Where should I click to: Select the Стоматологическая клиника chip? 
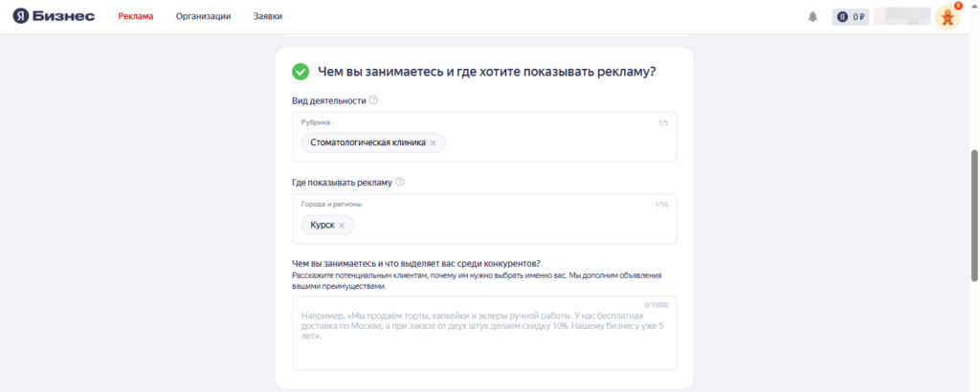(x=373, y=143)
